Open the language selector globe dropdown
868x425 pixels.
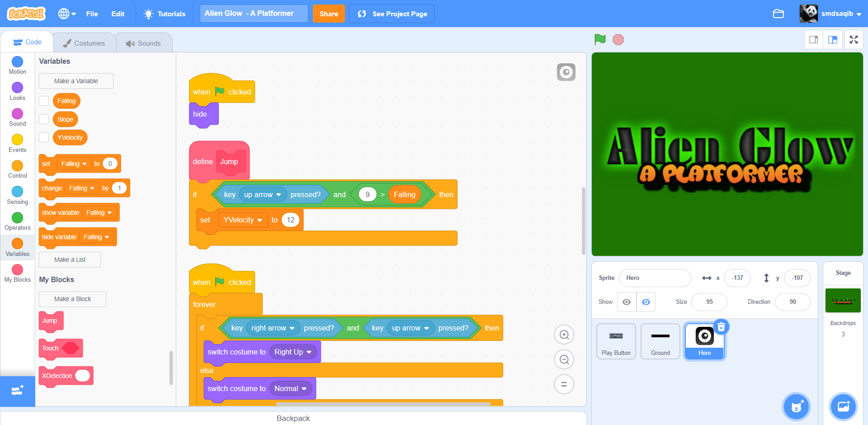click(x=67, y=14)
